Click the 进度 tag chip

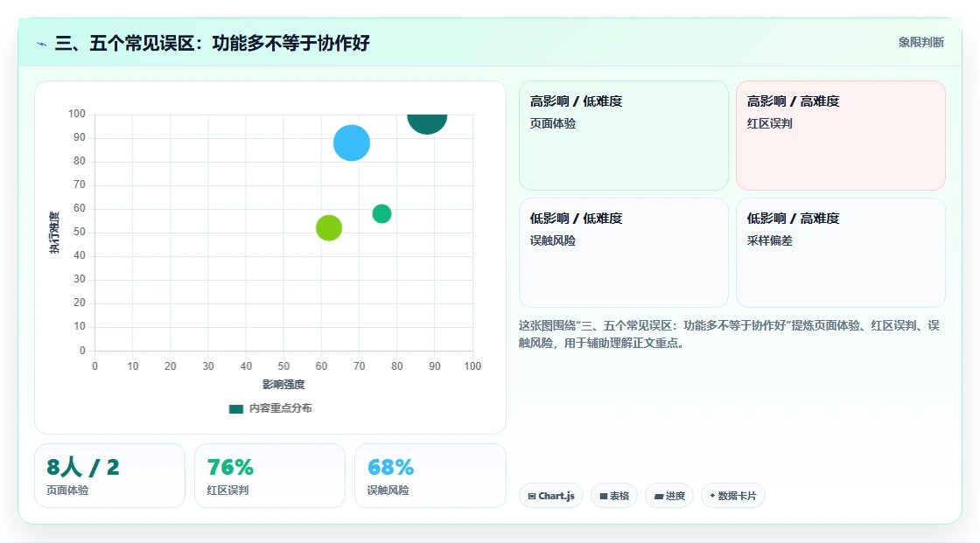coord(669,496)
